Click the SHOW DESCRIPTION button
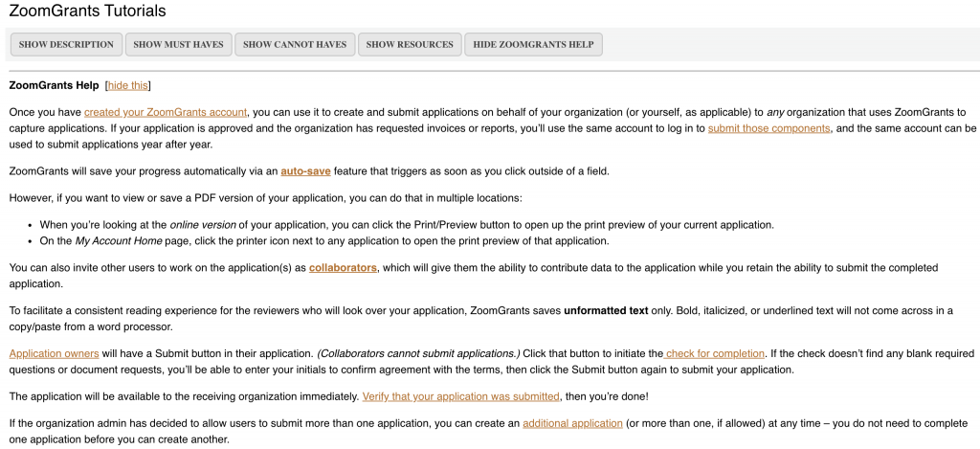The width and height of the screenshot is (980, 449). click(x=66, y=44)
